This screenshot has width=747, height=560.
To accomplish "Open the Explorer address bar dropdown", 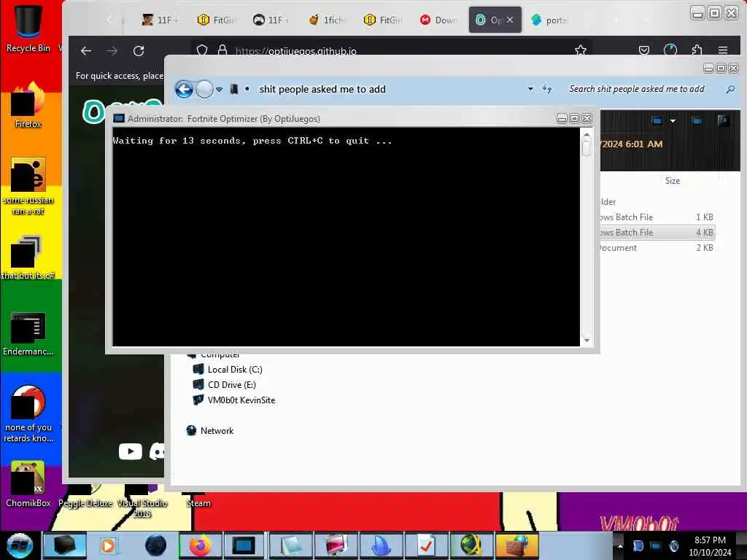I will click(530, 89).
